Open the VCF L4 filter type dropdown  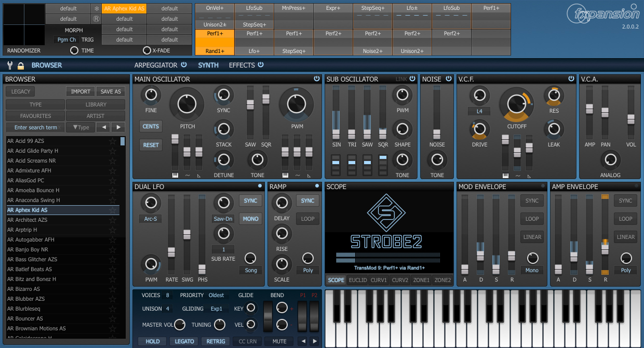[479, 112]
